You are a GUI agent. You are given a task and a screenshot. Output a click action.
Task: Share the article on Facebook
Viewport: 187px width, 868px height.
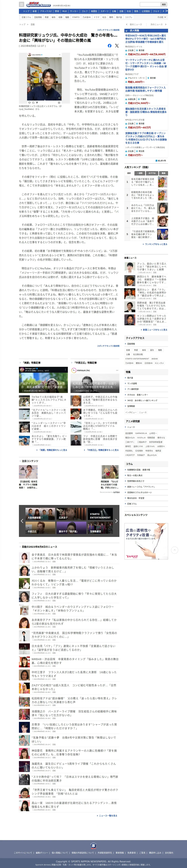click(x=109, y=45)
